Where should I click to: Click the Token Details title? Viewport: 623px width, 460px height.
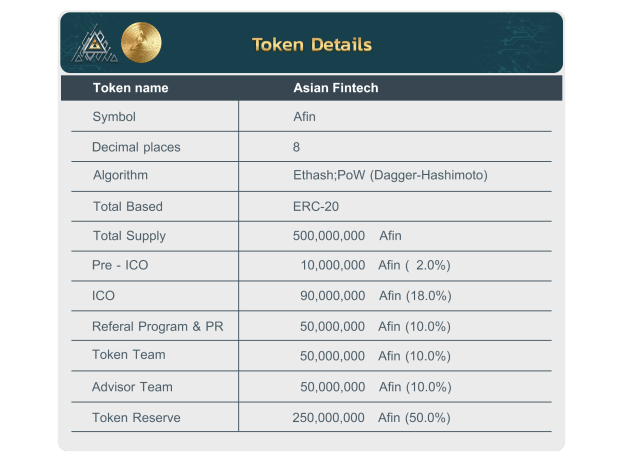(x=312, y=44)
